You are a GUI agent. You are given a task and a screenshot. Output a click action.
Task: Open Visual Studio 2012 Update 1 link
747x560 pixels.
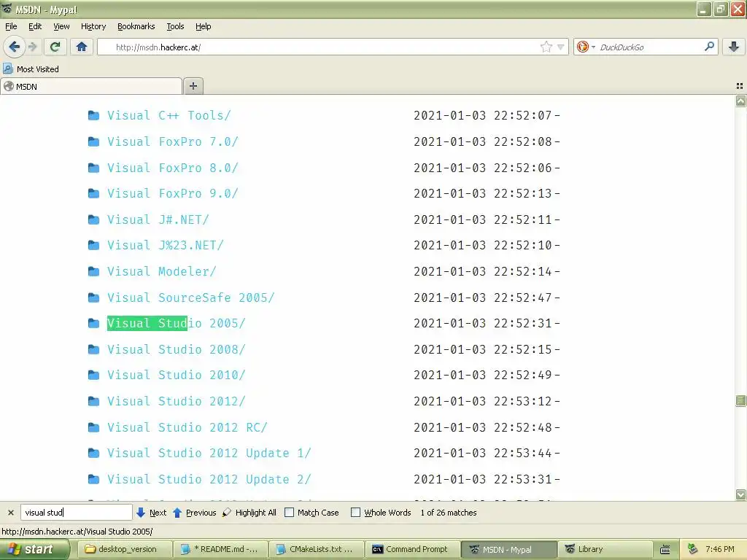coord(209,453)
